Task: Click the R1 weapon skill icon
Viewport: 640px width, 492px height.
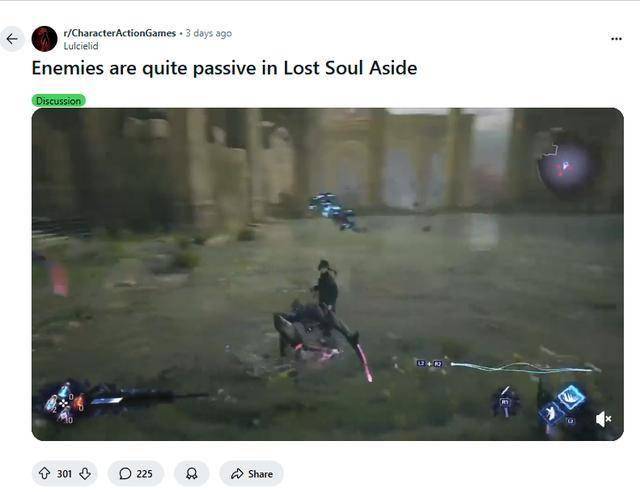Action: click(x=506, y=403)
